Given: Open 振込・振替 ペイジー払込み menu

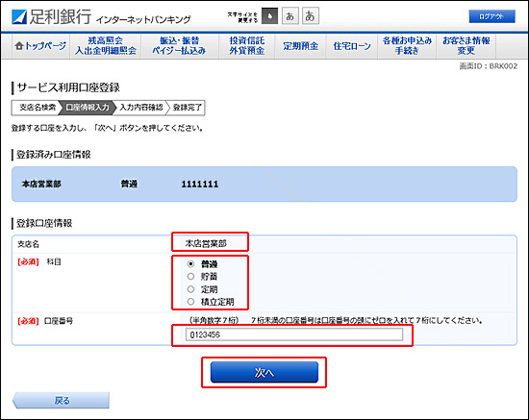Looking at the screenshot, I should click(179, 46).
